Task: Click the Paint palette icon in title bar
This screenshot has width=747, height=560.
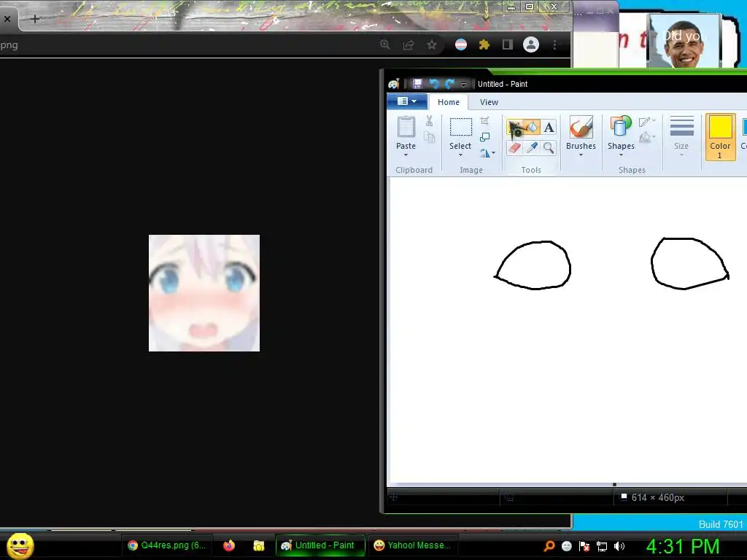Action: (393, 85)
